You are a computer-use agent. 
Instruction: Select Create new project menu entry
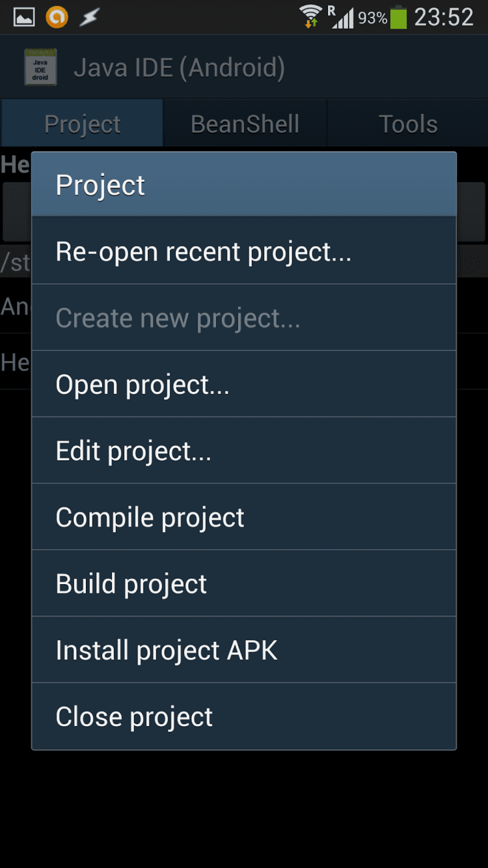point(244,318)
